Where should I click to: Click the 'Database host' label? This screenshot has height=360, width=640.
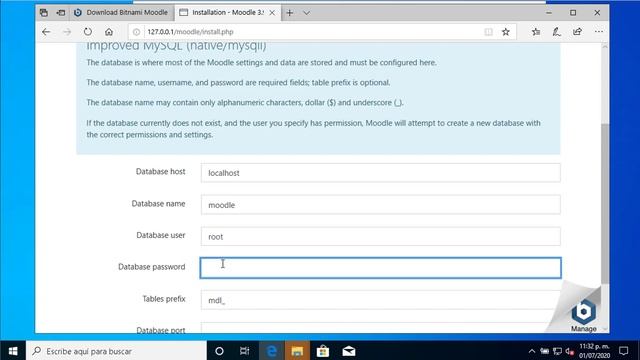[160, 172]
